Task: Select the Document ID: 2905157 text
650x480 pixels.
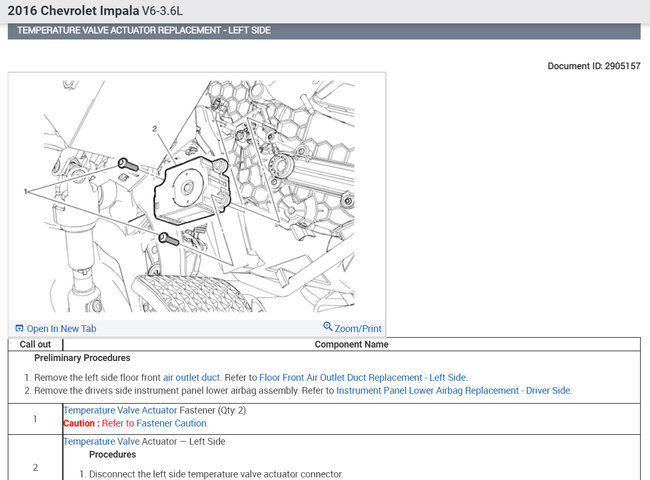Action: click(594, 66)
